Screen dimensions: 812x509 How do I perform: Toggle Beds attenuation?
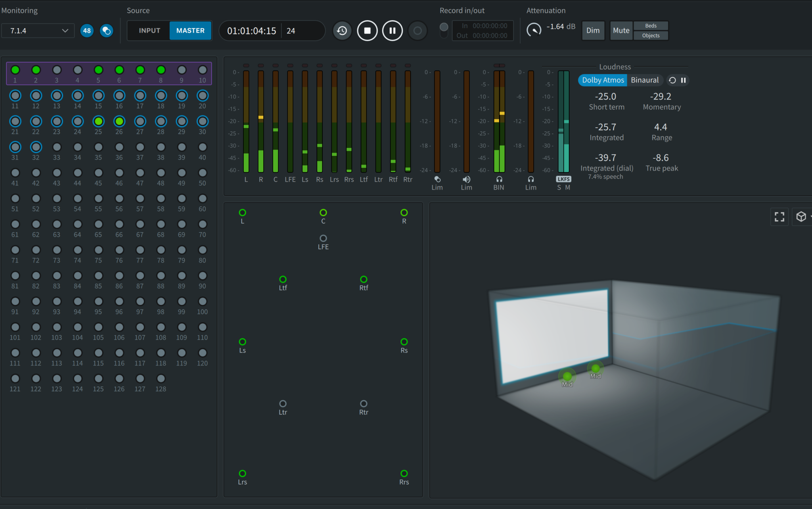(x=650, y=25)
